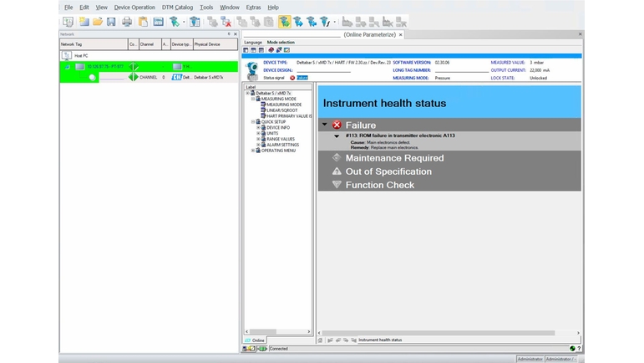The height and width of the screenshot is (363, 644).
Task: Click the first toolbar icon with arrows
Action: (x=68, y=22)
